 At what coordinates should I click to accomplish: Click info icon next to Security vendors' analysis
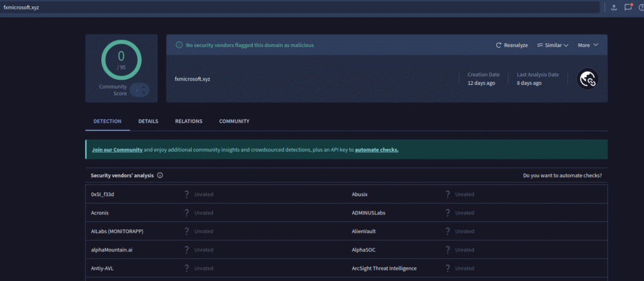point(160,175)
